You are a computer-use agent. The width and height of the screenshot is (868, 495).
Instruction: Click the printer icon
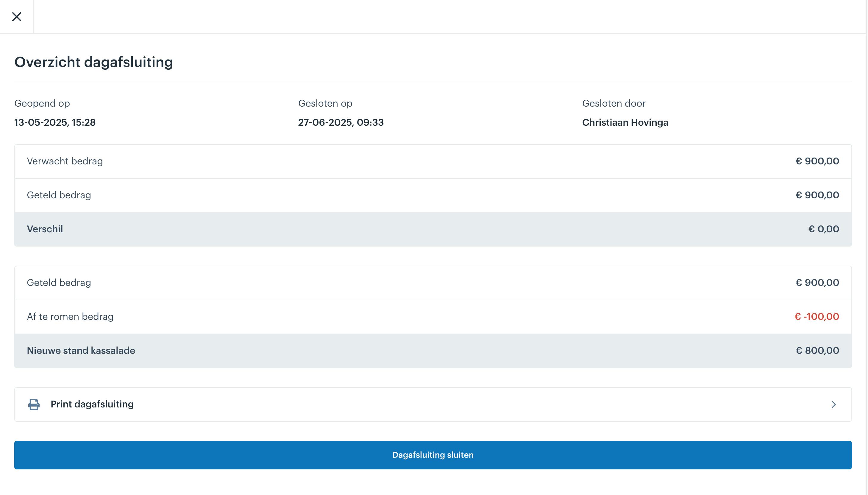pyautogui.click(x=34, y=404)
